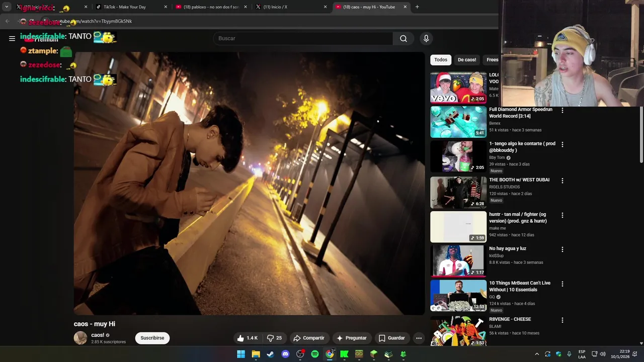Focus the Buscar search field

(x=303, y=38)
